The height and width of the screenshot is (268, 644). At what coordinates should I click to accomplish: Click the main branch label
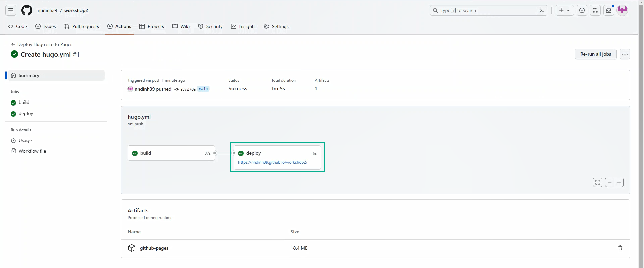coord(203,89)
